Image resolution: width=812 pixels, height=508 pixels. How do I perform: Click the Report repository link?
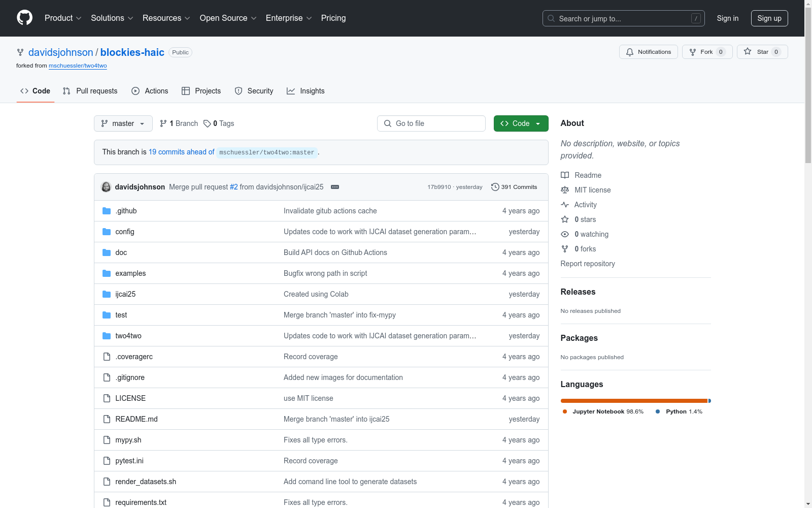point(588,264)
